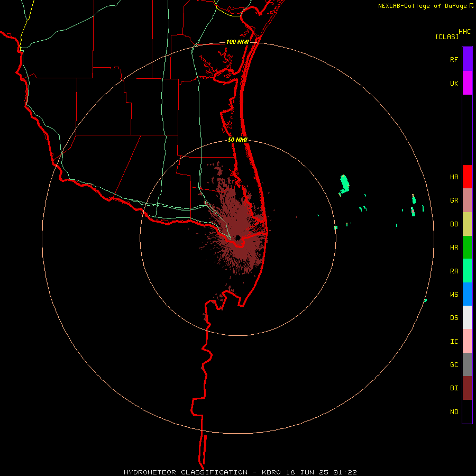Select the pinkish GR legend swatch
The image size is (476, 476).
tap(467, 200)
